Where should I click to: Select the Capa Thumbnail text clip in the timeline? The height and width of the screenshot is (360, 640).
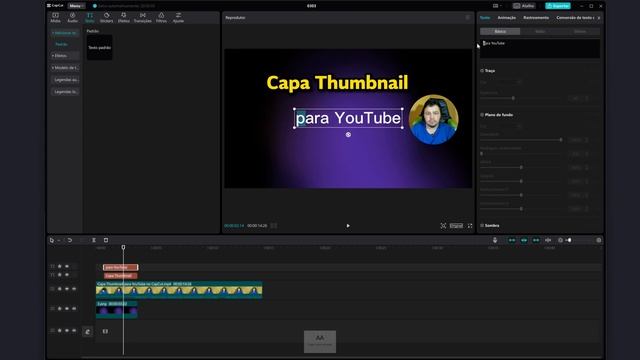[120, 276]
